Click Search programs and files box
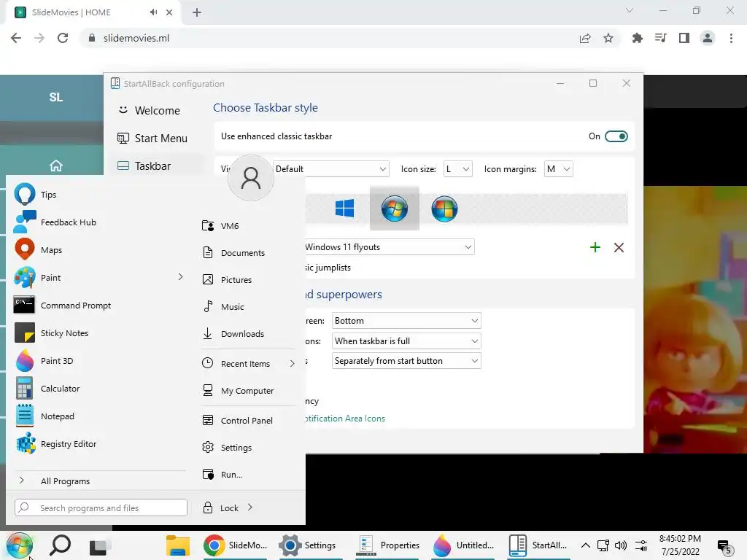This screenshot has width=747, height=560. click(x=101, y=507)
